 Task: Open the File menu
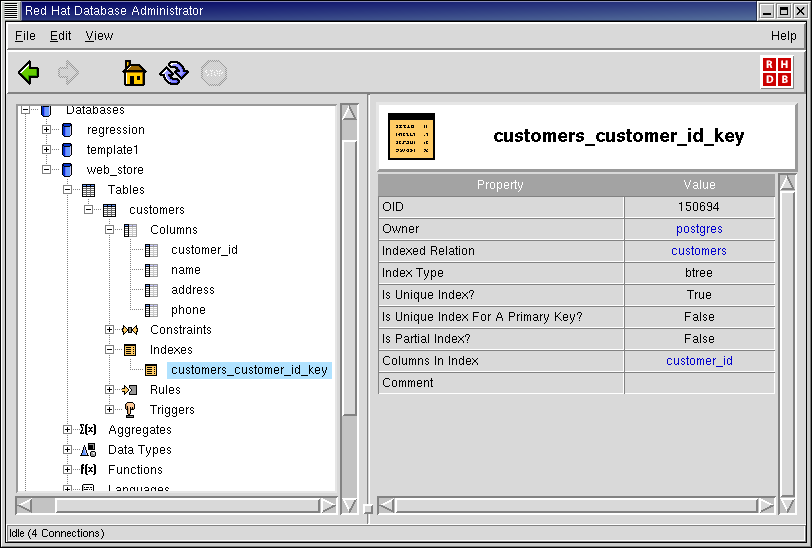point(25,36)
